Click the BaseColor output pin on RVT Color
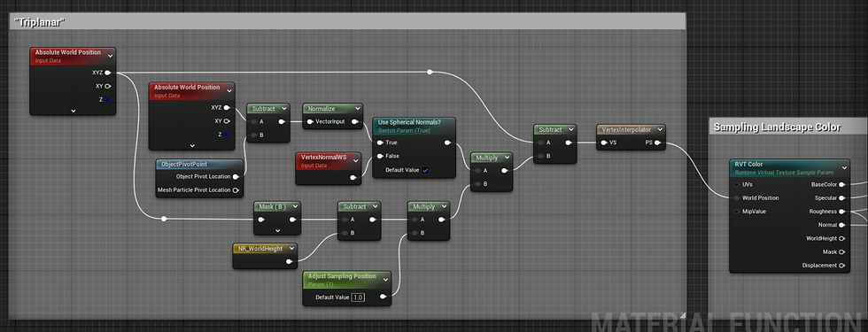868x332 pixels. [x=842, y=184]
